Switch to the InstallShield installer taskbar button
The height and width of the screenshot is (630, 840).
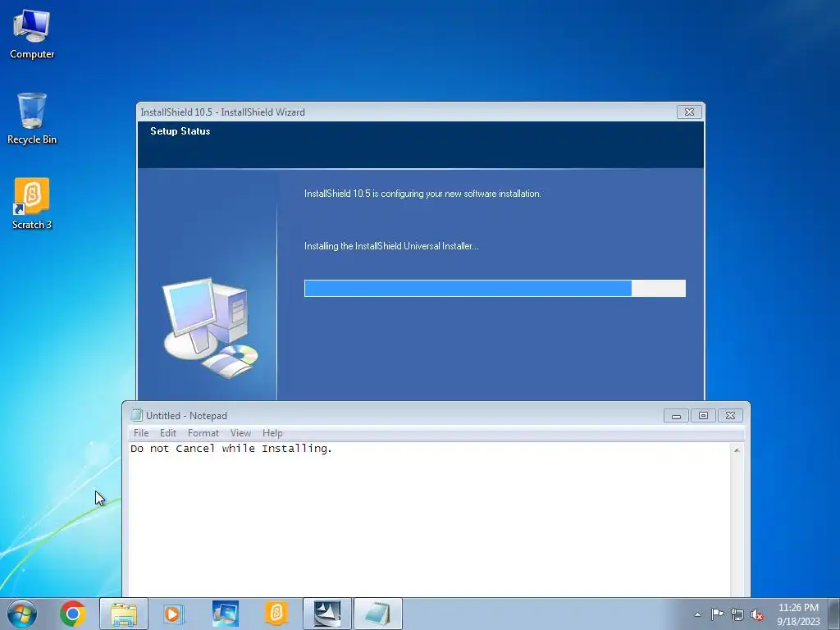click(327, 614)
